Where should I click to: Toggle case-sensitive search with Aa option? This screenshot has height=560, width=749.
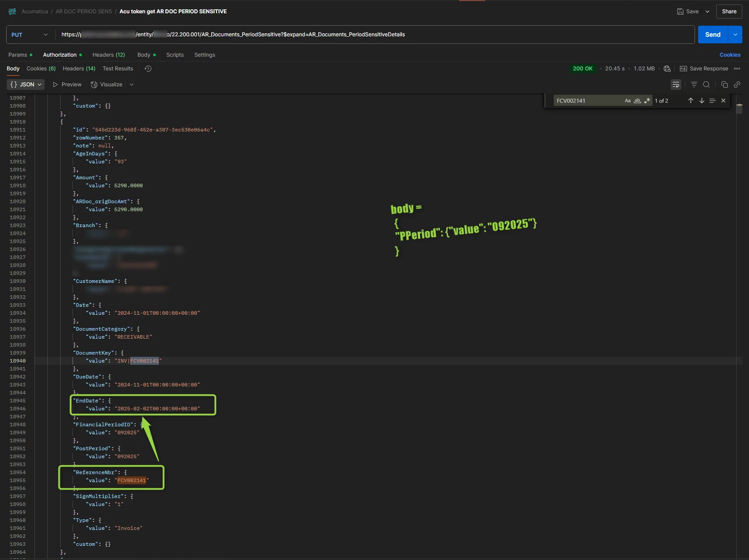[x=628, y=100]
